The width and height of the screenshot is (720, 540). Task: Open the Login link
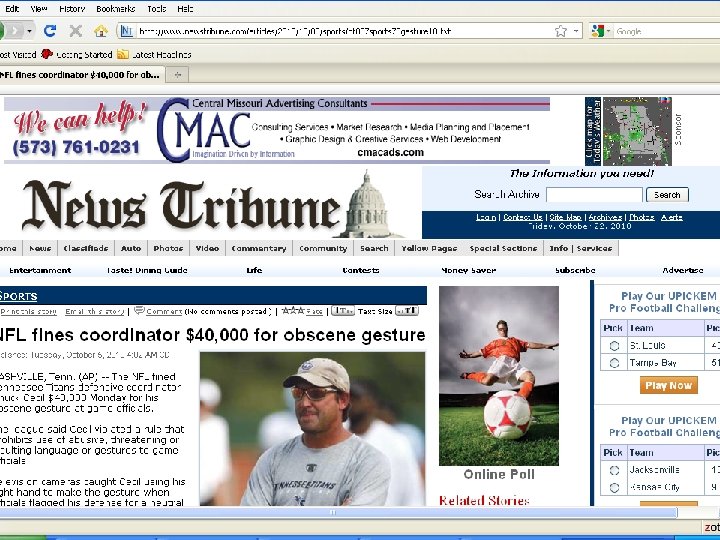pos(486,217)
